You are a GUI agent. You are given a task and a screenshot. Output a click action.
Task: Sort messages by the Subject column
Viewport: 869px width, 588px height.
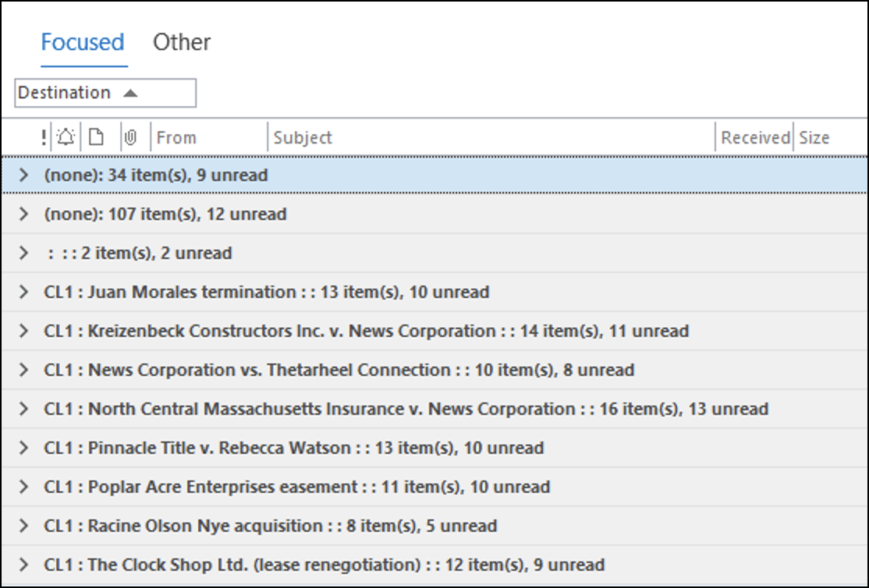point(303,137)
